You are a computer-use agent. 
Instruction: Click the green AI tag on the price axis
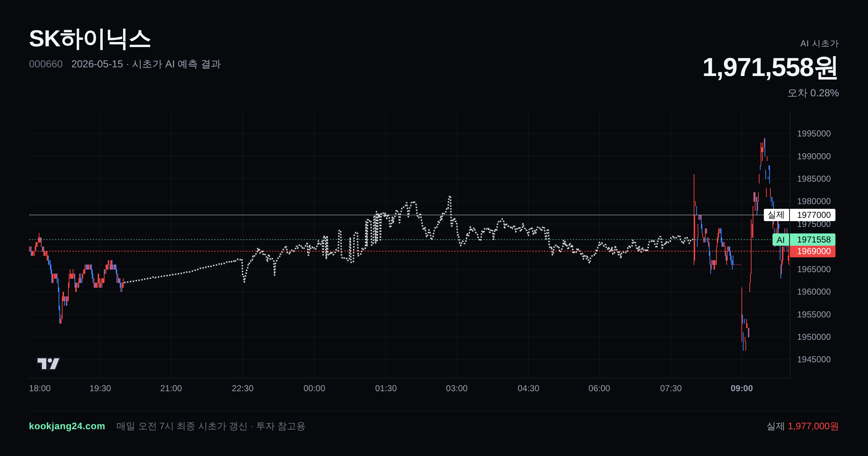click(x=781, y=240)
